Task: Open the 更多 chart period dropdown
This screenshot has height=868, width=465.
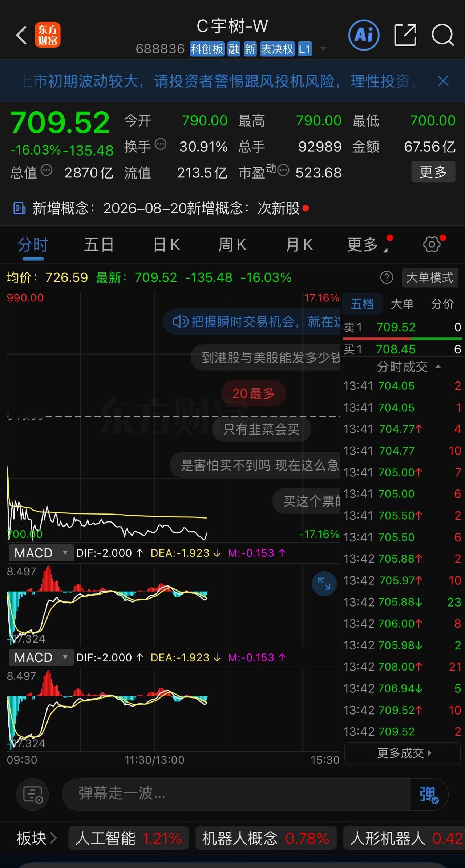Action: [367, 244]
